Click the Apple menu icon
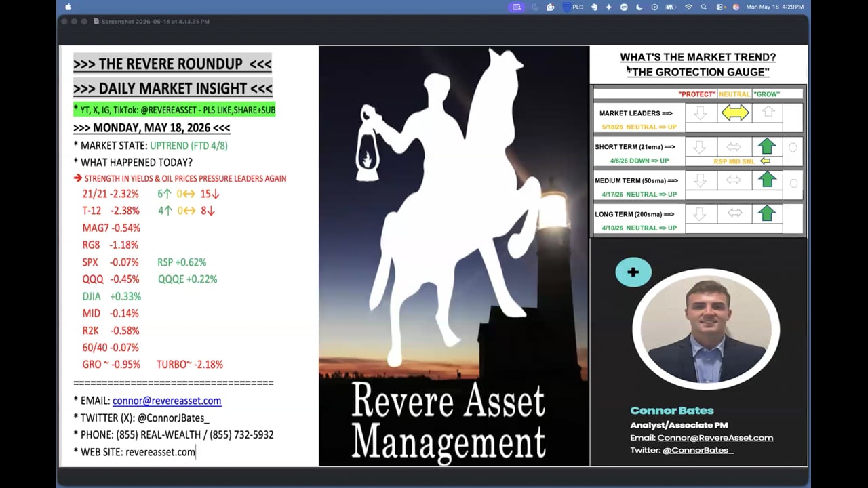 [x=68, y=7]
